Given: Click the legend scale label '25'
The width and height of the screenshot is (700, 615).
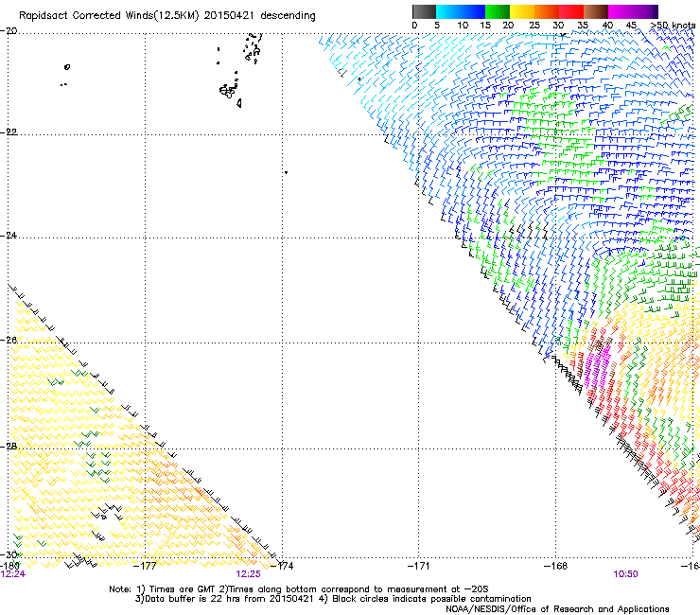Looking at the screenshot, I should click(x=534, y=26).
